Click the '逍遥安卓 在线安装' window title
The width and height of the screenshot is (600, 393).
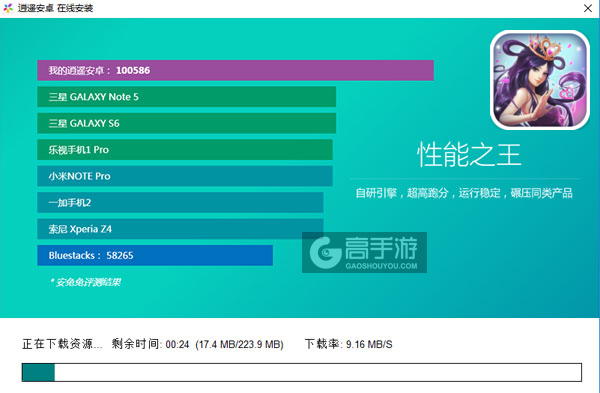click(55, 8)
